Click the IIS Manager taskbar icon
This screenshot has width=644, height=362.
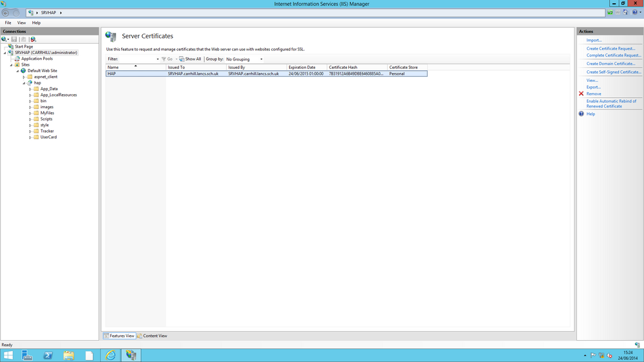[x=131, y=356]
